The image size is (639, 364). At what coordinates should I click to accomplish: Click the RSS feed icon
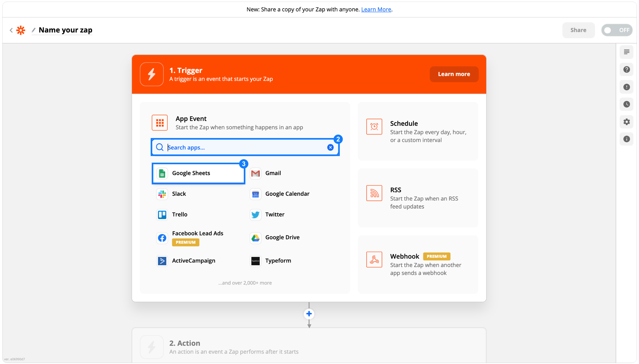[374, 193]
